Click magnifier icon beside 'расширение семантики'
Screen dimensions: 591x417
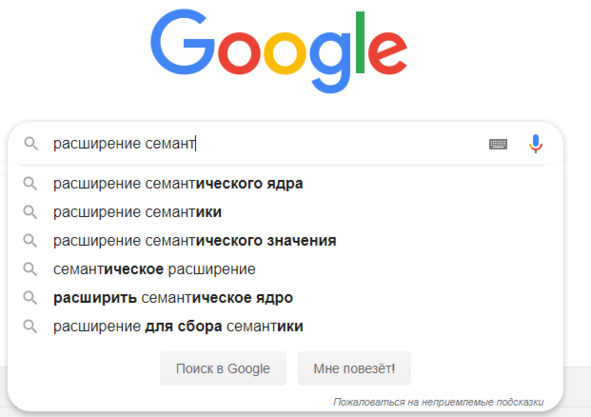tap(30, 212)
